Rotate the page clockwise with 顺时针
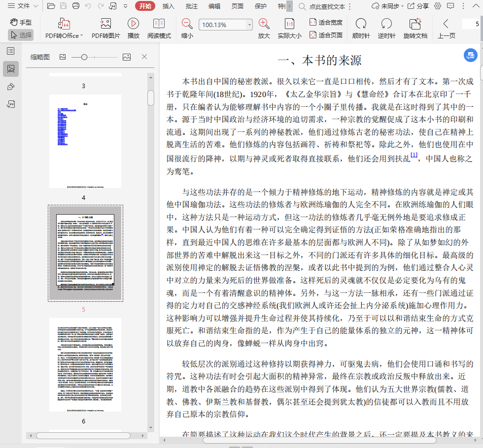 [361, 24]
